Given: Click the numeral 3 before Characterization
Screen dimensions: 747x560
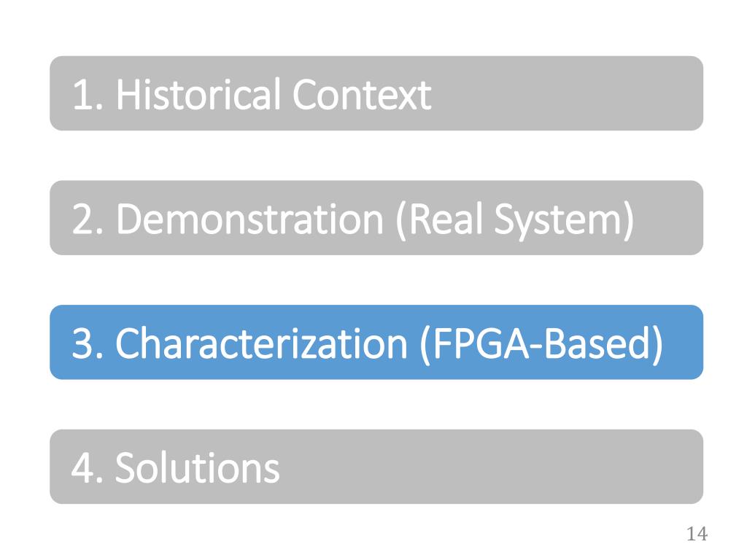Looking at the screenshot, I should pos(83,343).
